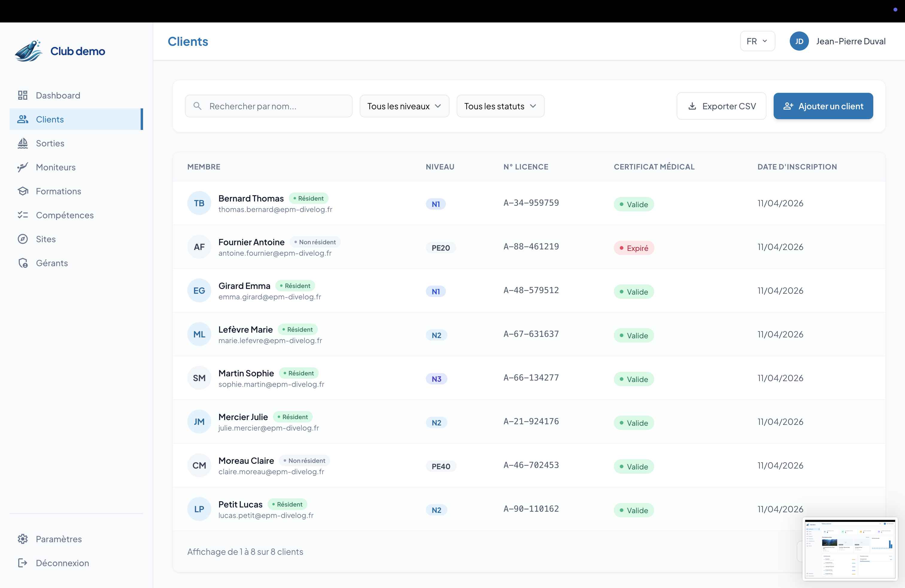Click the Dashboard grid icon
The image size is (905, 588).
(x=23, y=95)
